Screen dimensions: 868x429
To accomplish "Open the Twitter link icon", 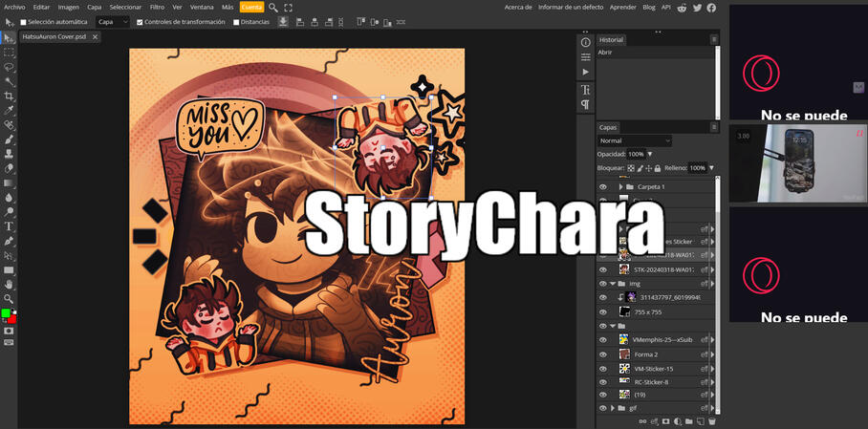I will click(x=697, y=7).
